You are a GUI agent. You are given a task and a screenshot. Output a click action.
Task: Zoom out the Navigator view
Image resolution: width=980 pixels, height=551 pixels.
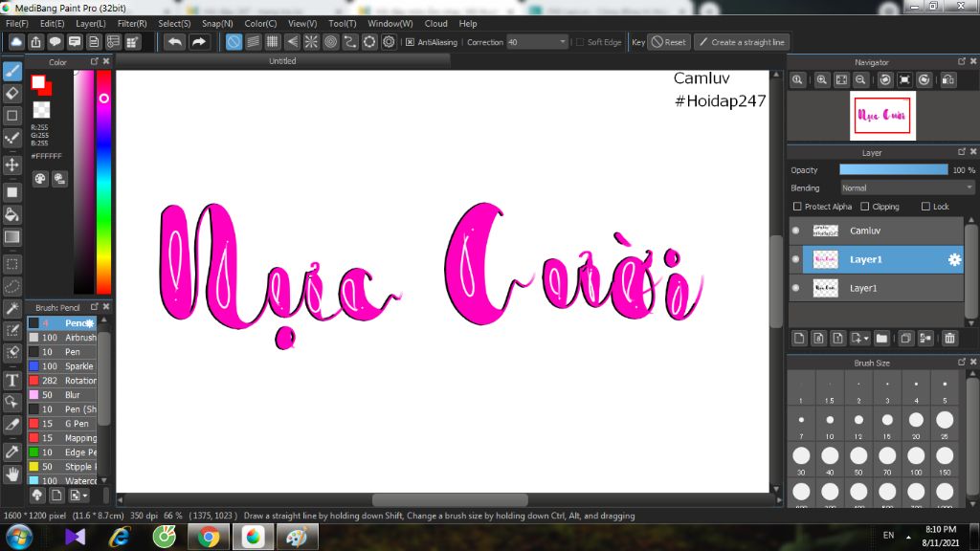[x=860, y=80]
